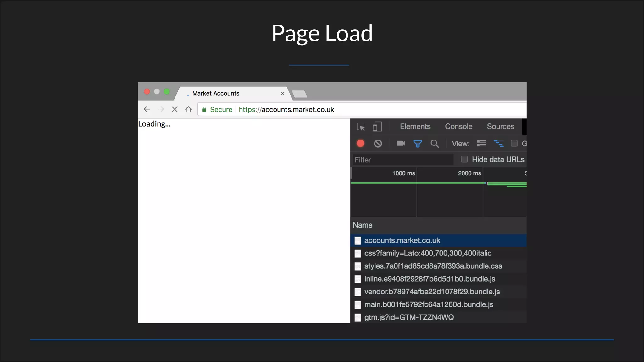Screen dimensions: 644x362
Task: Select vendor.b78974afbe22d1078f29.bundle.js request
Action: click(x=432, y=292)
